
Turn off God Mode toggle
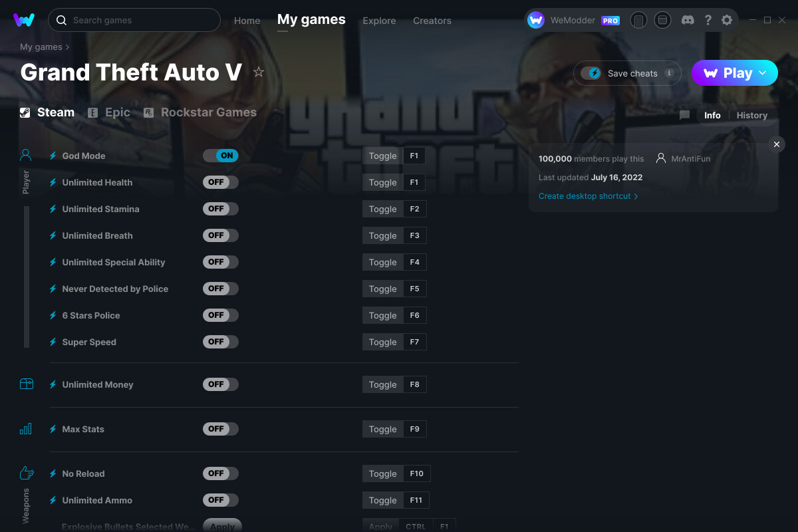pos(220,156)
